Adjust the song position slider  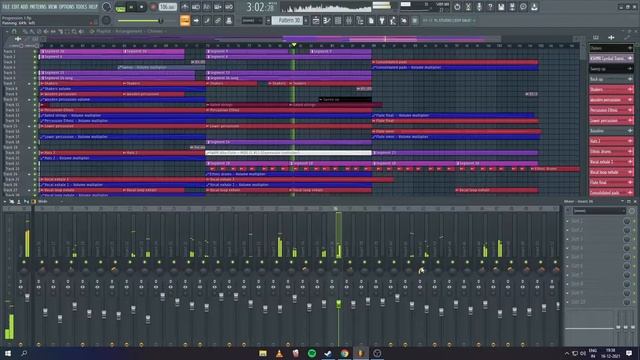[139, 20]
